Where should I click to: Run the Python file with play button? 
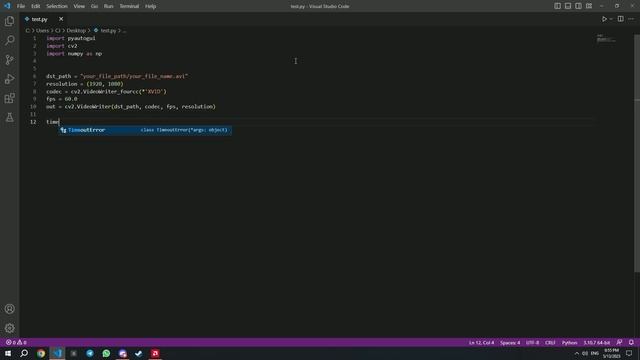pyautogui.click(x=604, y=19)
